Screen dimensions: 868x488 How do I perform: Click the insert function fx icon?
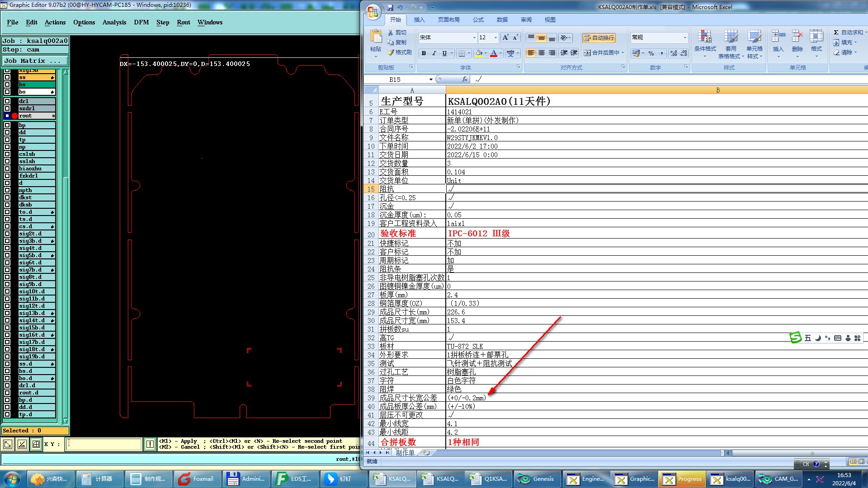[464, 79]
